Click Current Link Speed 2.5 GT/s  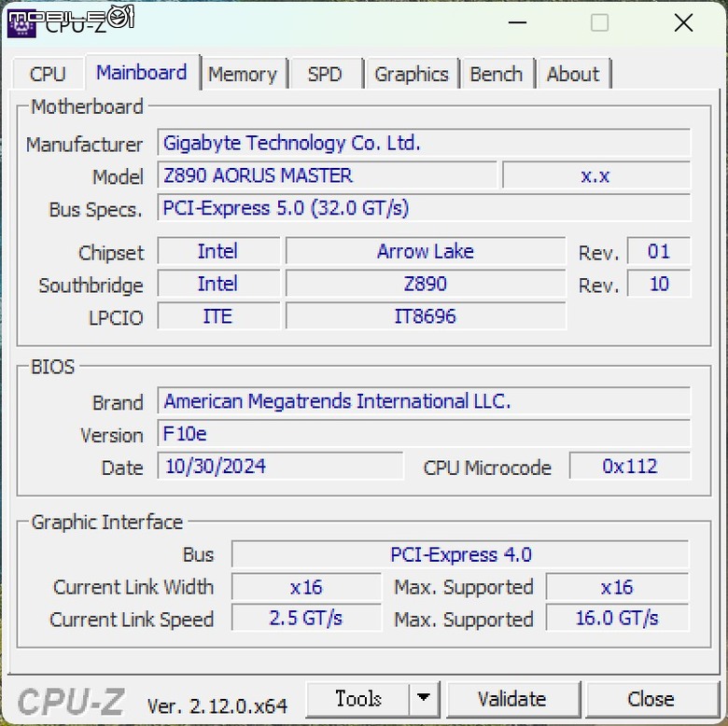pyautogui.click(x=306, y=619)
